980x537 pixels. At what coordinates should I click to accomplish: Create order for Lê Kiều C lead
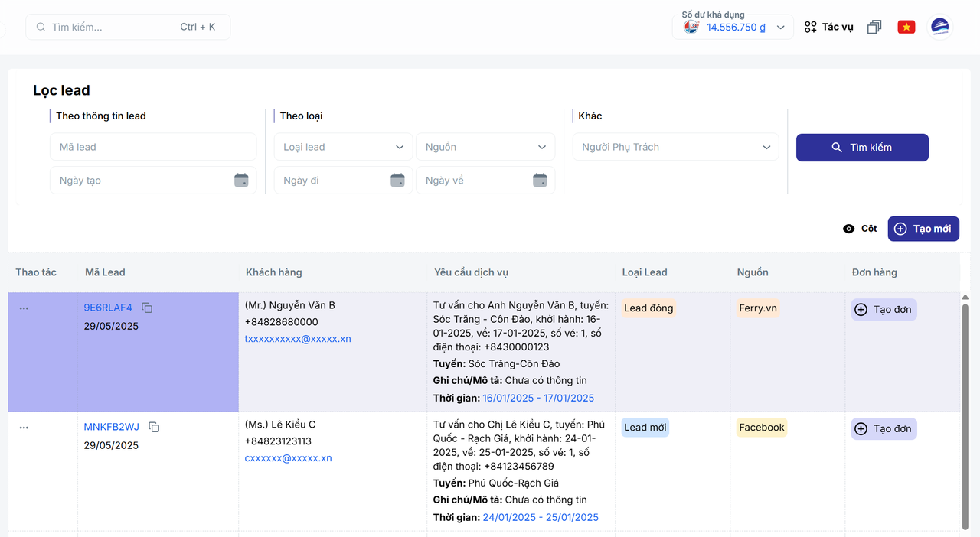(x=884, y=429)
